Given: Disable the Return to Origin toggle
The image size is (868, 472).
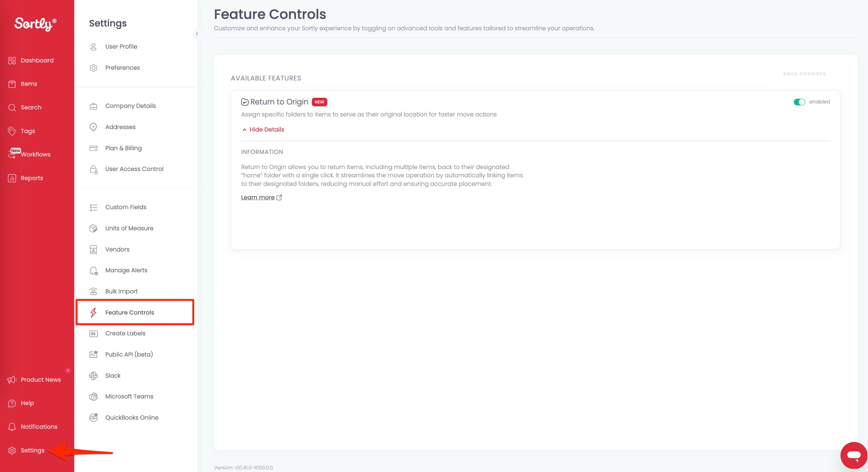Looking at the screenshot, I should (799, 102).
